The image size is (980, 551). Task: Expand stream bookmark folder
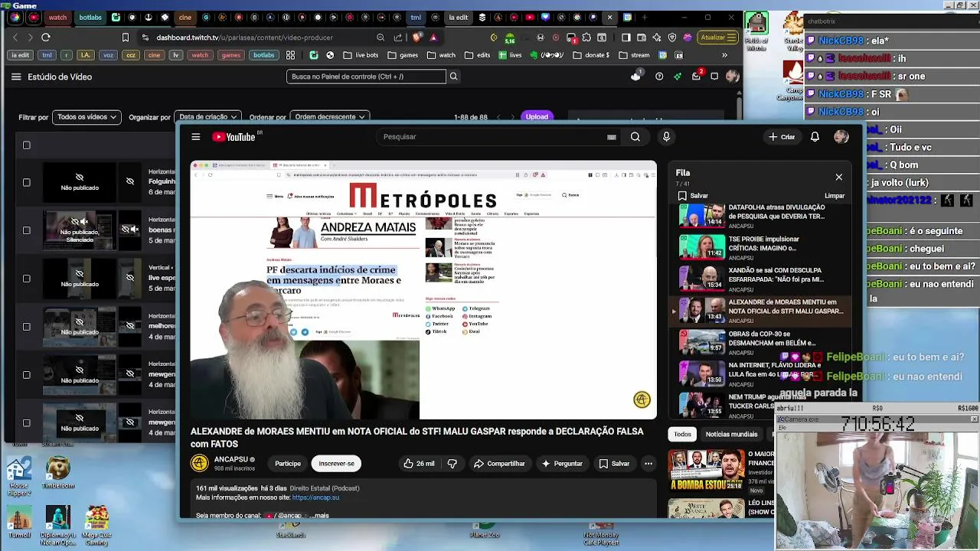(x=634, y=55)
